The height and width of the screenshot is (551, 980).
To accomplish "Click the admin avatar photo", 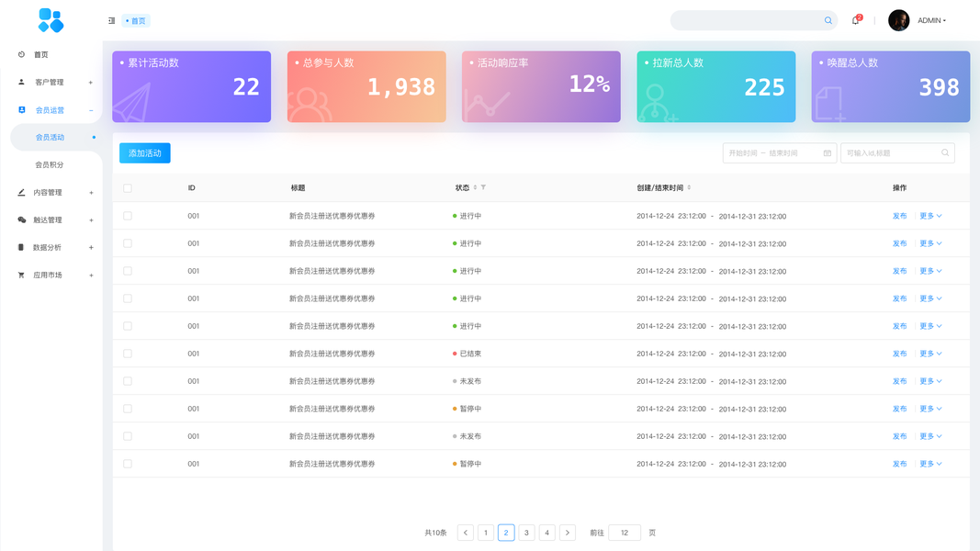I will click(899, 20).
